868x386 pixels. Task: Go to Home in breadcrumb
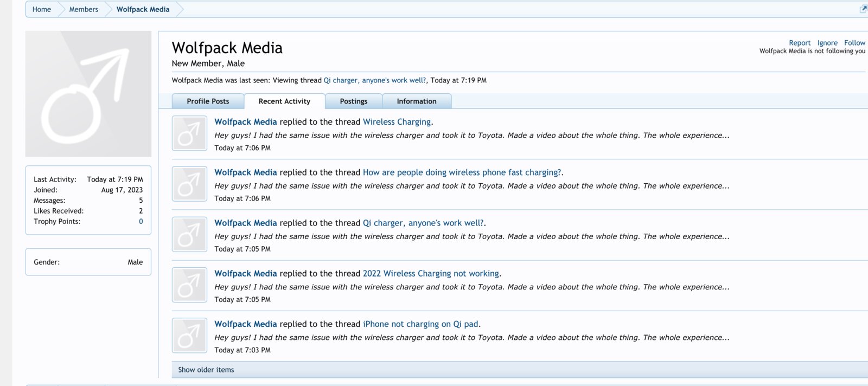tap(41, 9)
